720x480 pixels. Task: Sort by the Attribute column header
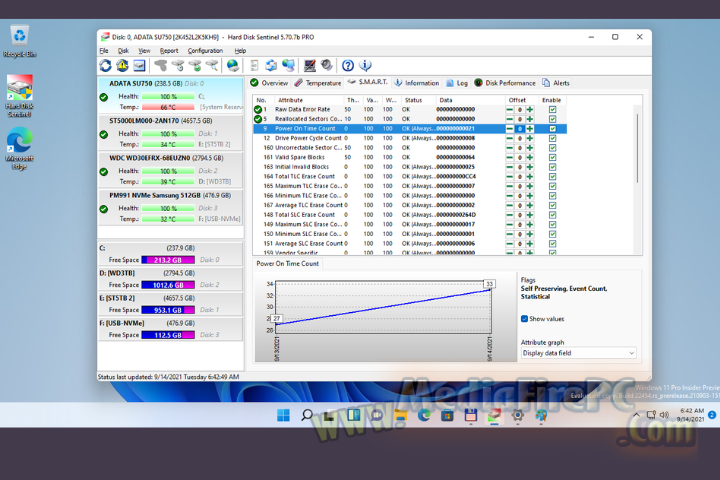pos(309,100)
